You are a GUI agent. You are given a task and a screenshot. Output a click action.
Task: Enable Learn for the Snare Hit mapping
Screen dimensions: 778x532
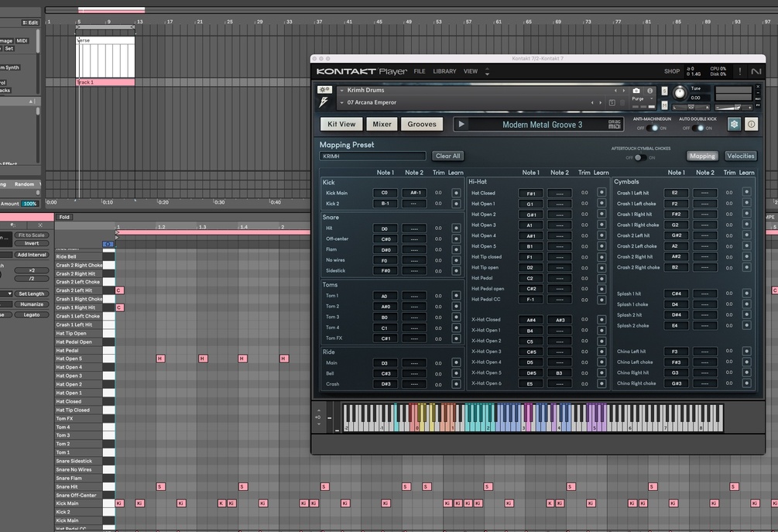[x=456, y=228]
